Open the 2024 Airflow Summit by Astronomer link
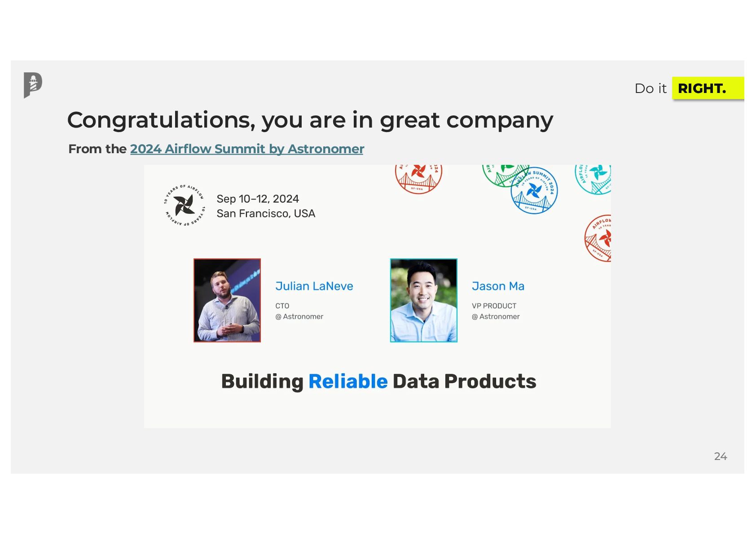 click(x=247, y=149)
